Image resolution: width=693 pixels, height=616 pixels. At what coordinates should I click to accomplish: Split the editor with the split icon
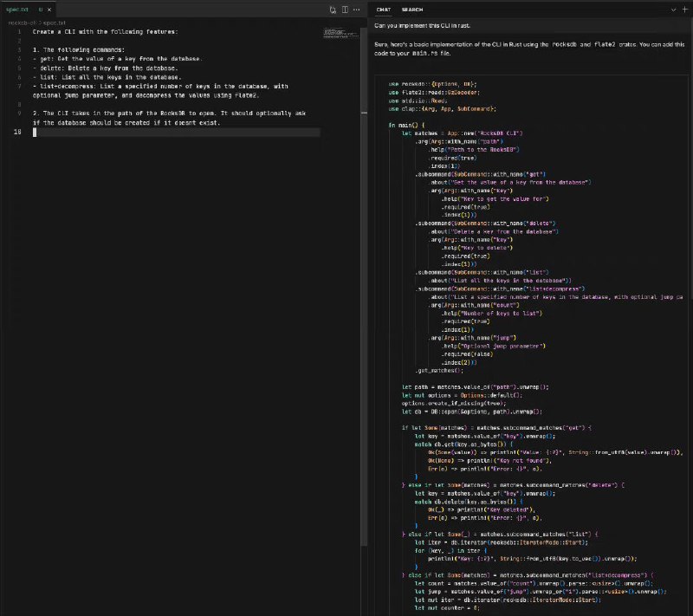tap(346, 10)
